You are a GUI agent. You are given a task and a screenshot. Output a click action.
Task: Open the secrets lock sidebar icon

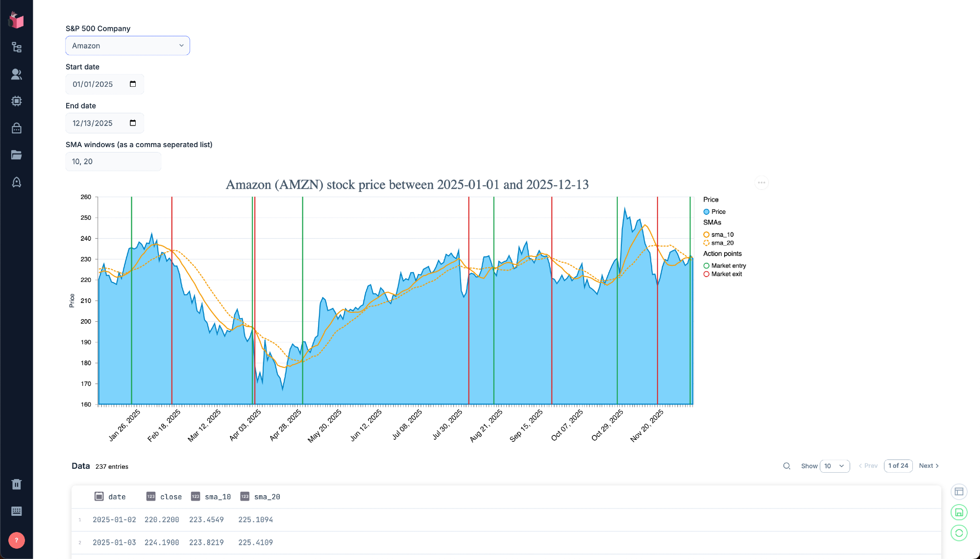[17, 128]
